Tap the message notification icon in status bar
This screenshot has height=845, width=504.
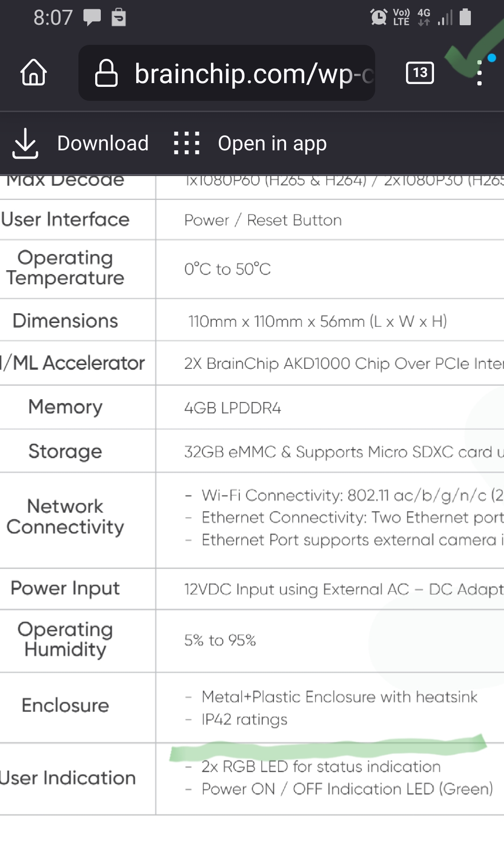pyautogui.click(x=92, y=18)
